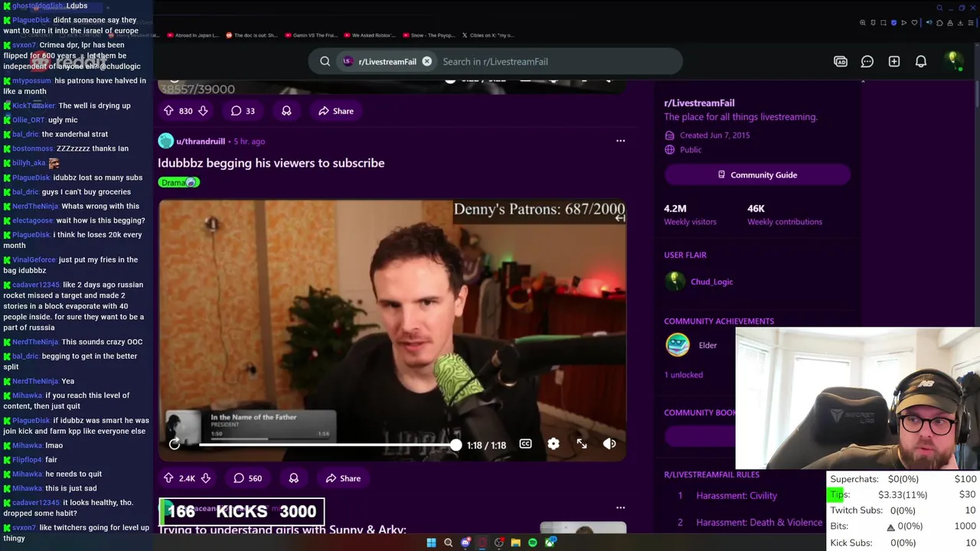980x551 pixels.
Task: Open Discord from the taskbar
Action: pyautogui.click(x=465, y=543)
